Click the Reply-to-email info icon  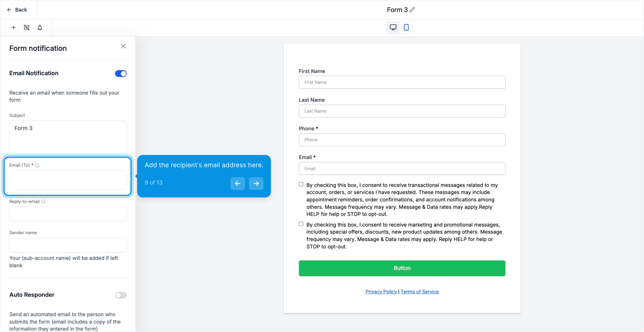43,202
